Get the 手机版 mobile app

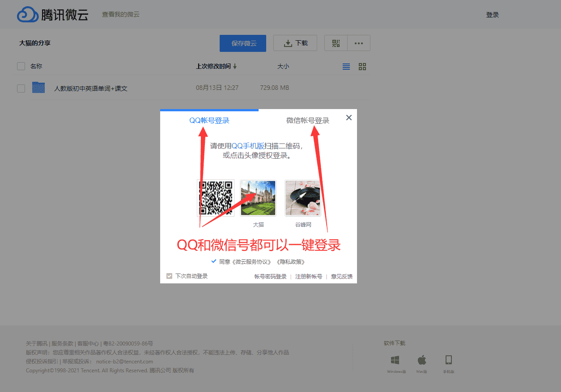(449, 363)
